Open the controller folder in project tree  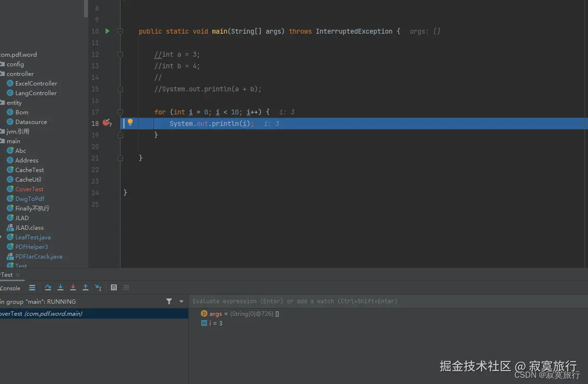(x=20, y=74)
